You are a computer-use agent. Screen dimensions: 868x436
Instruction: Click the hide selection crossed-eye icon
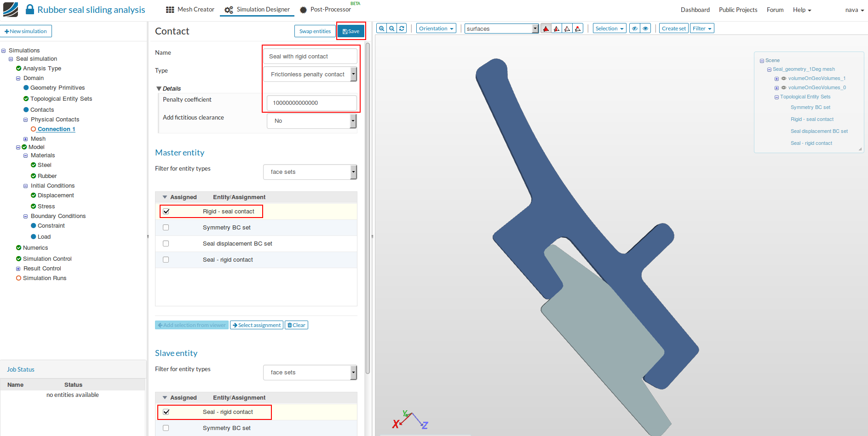click(x=635, y=29)
